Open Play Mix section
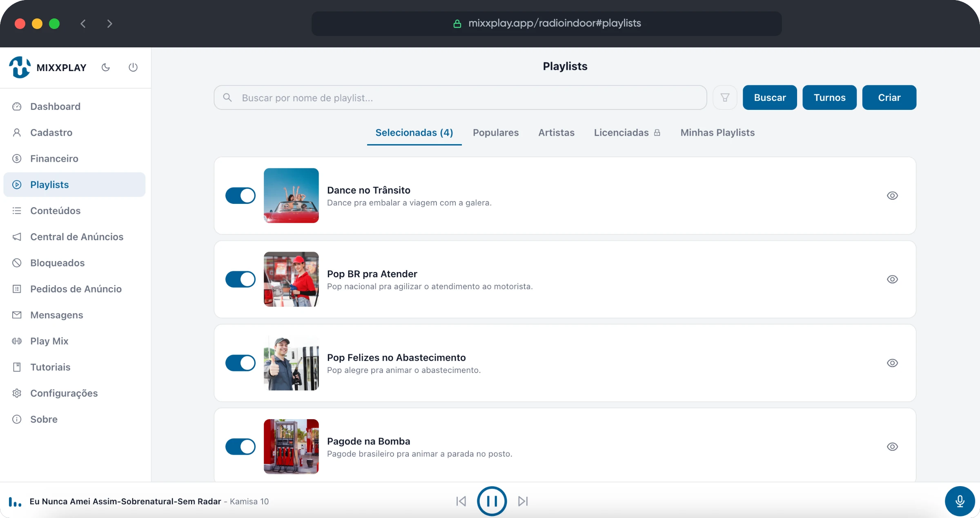Image resolution: width=980 pixels, height=518 pixels. point(74,341)
